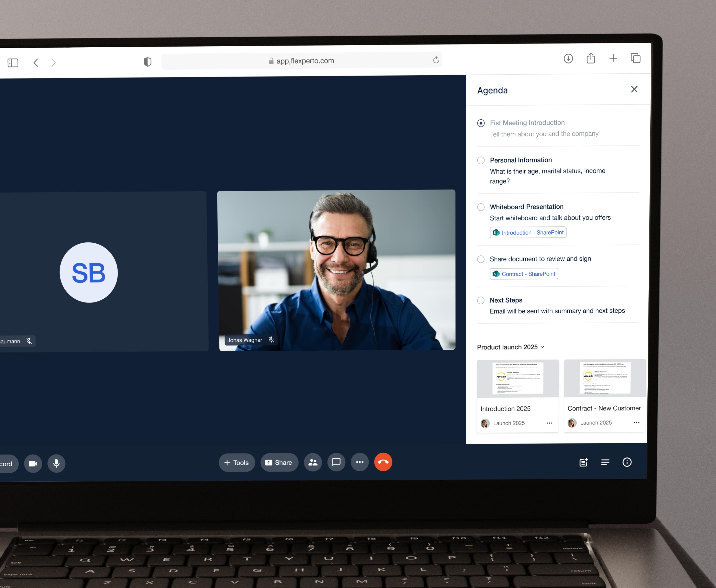Open the Contract - New Customer thumbnail
Screen dimensions: 716x588
click(605, 378)
